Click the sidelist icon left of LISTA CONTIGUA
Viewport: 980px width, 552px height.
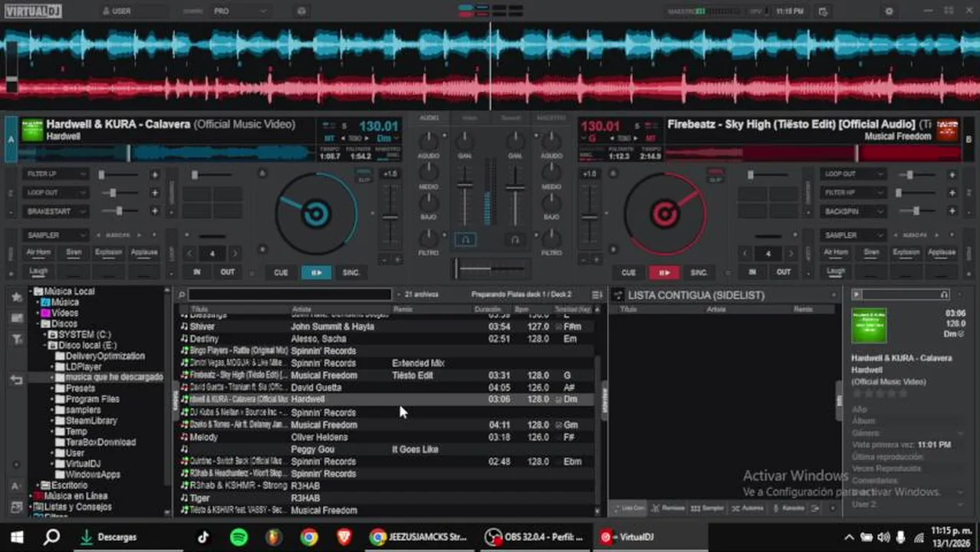coord(618,295)
